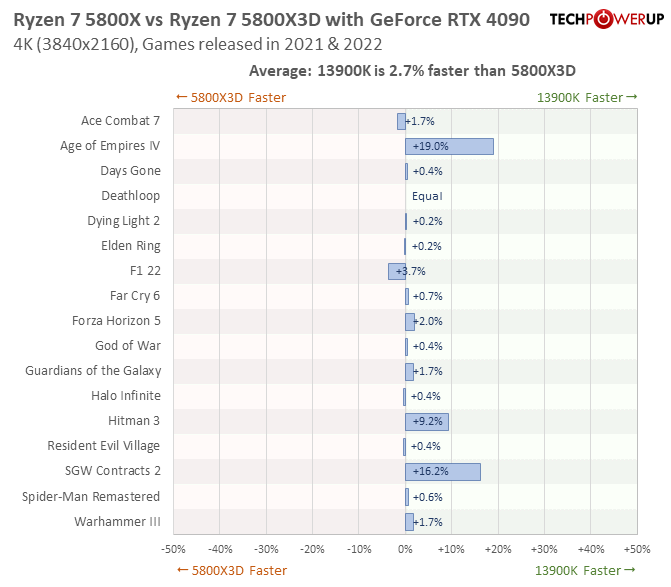Select the 'Warhammer III' game label
This screenshot has width=671, height=587.
tap(117, 522)
